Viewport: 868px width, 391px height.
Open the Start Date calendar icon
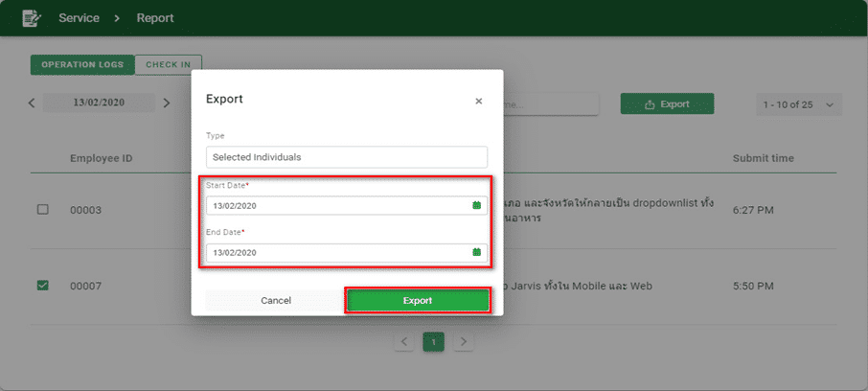pos(476,205)
